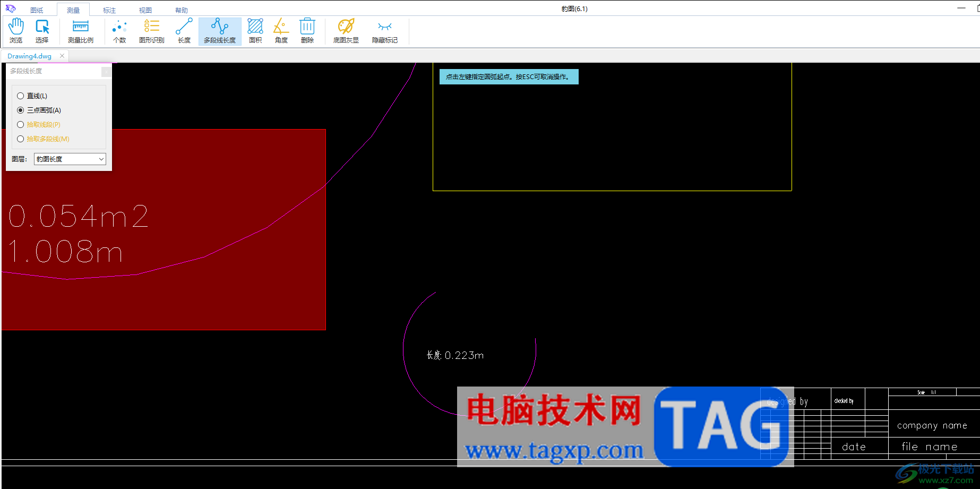Click the 长度: 0.223m arc label
The height and width of the screenshot is (489, 980).
coord(455,355)
